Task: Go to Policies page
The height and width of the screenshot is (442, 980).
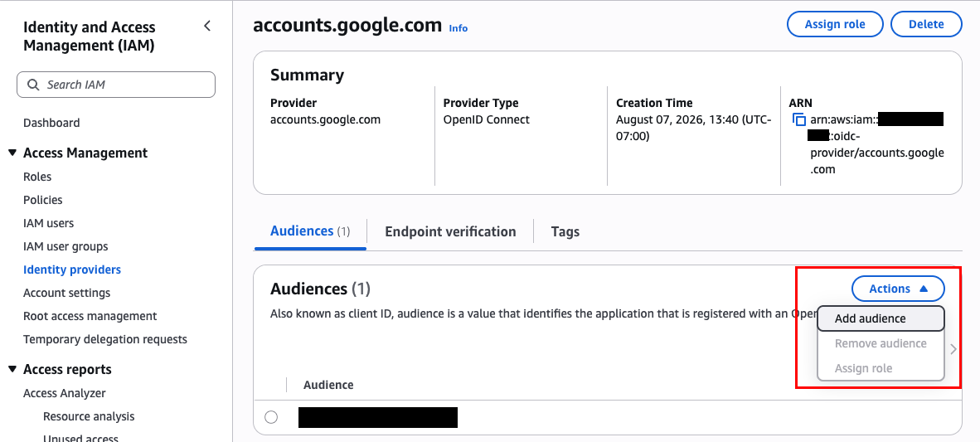Action: point(42,200)
